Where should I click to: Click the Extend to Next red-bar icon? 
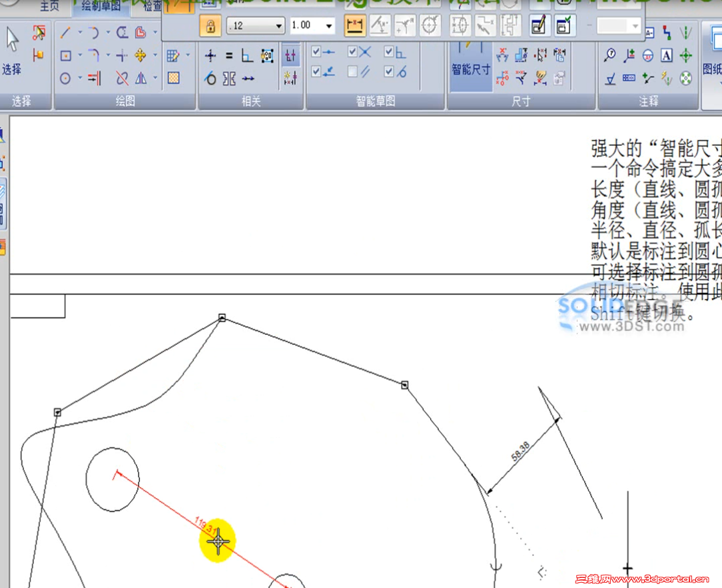[94, 79]
